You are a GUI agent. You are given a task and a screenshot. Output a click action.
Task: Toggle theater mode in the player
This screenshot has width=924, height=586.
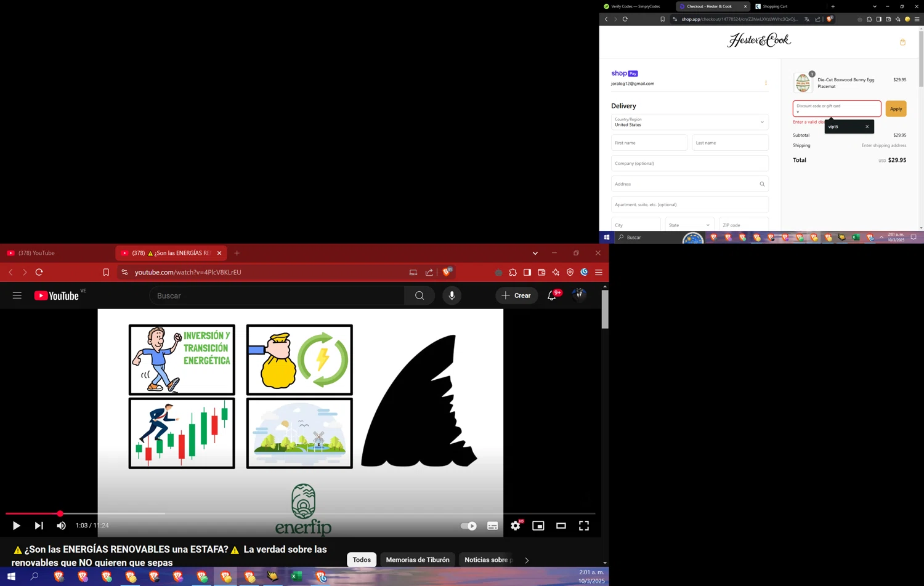[x=561, y=526]
